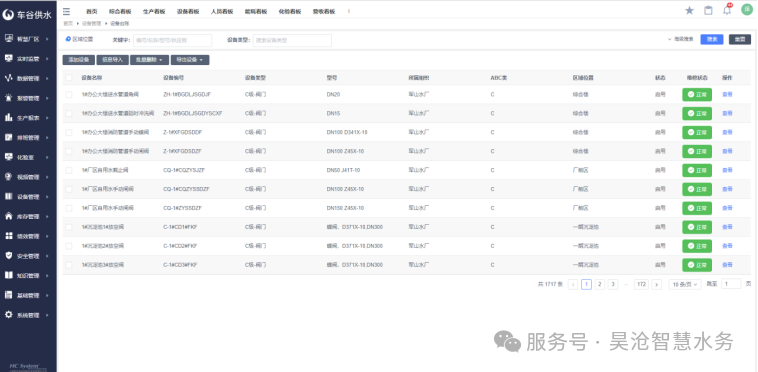Open 智慧厂区 sidebar icon
The width and height of the screenshot is (758, 372).
pos(8,39)
